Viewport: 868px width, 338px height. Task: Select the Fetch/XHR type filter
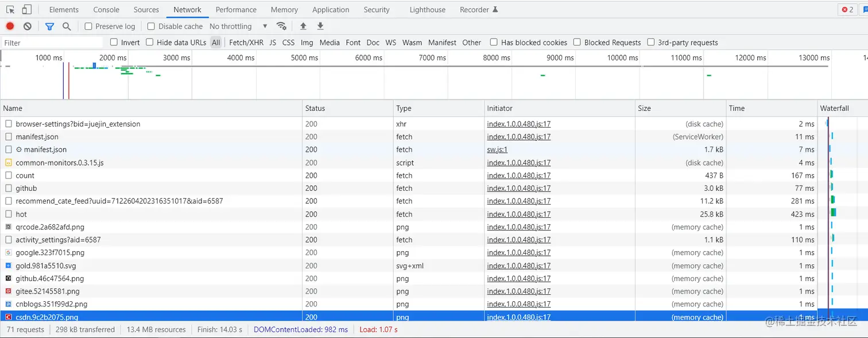(x=246, y=43)
